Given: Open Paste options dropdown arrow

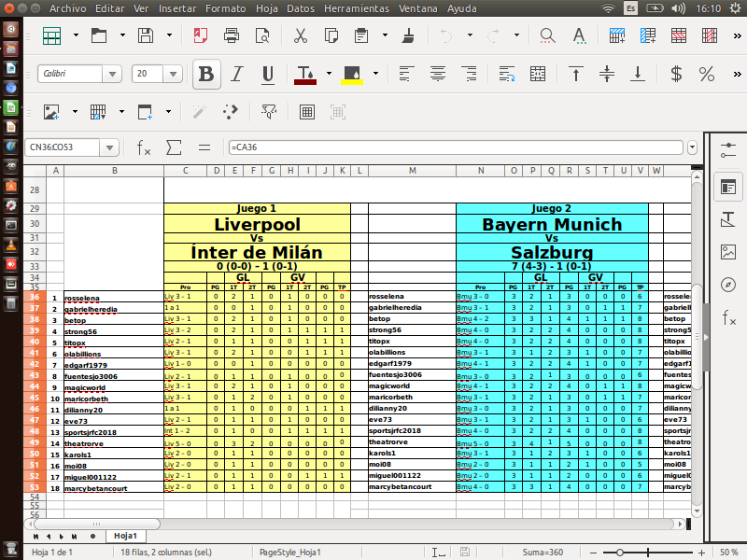Looking at the screenshot, I should coord(385,35).
